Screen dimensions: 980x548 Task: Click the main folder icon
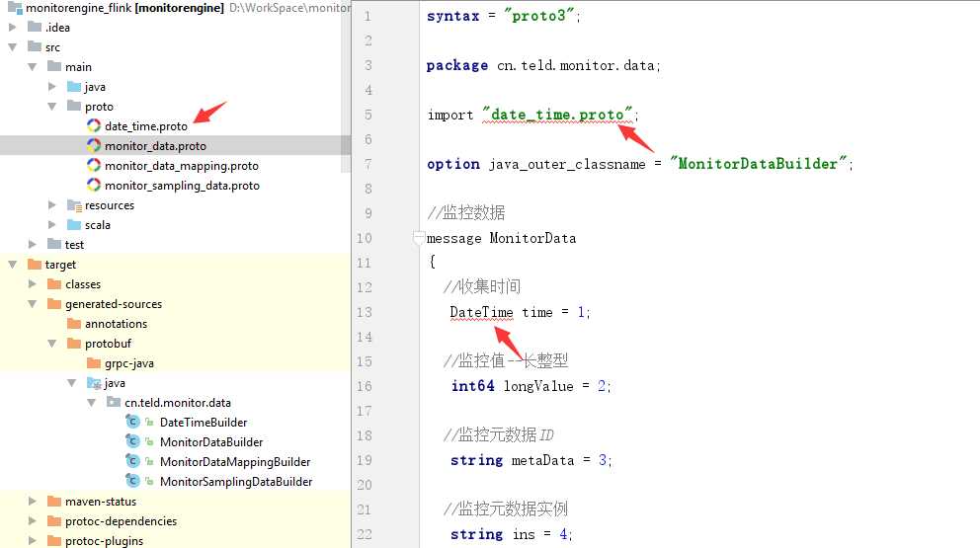(54, 66)
